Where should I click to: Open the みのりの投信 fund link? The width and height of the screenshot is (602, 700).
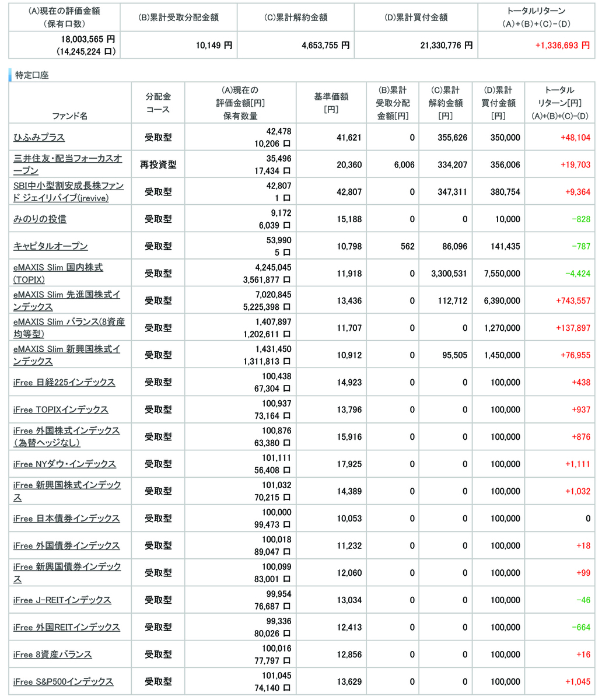click(40, 219)
